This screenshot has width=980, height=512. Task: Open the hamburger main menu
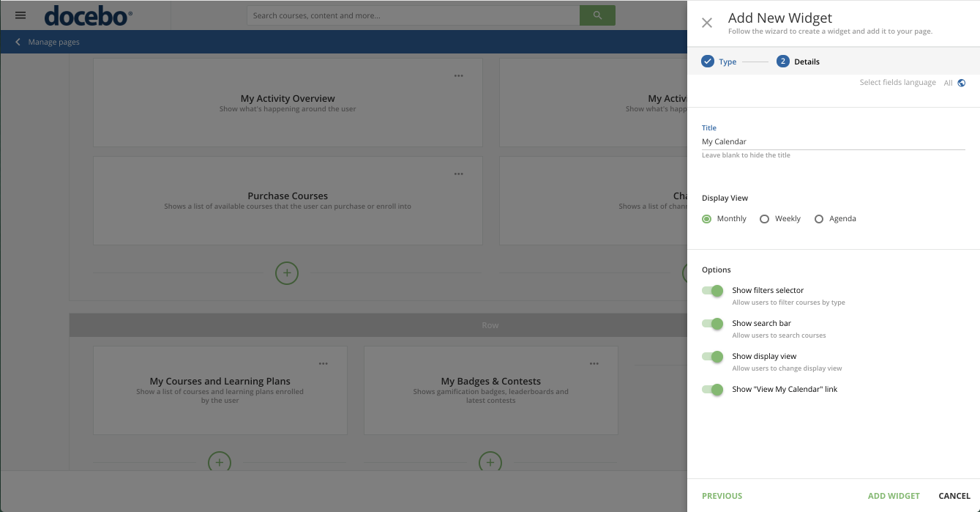point(20,15)
